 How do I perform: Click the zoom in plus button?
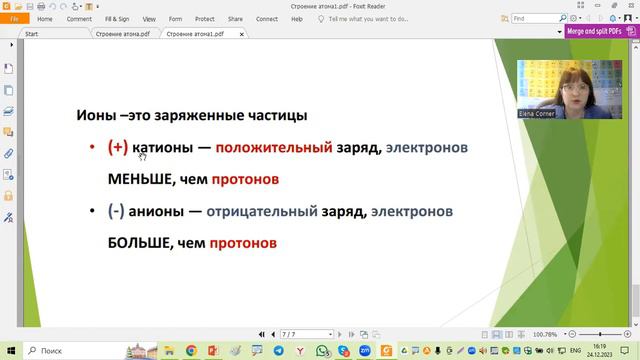pos(627,334)
